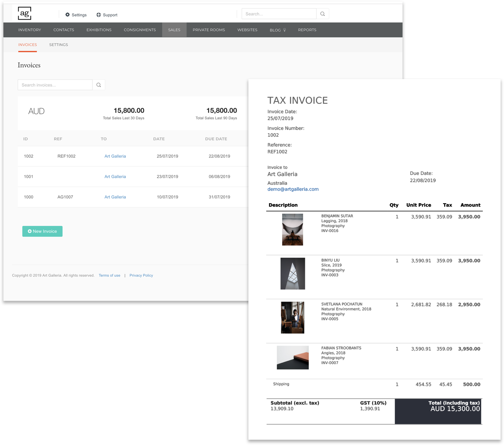Email demo@artgalleria.com from the invoice

[293, 189]
